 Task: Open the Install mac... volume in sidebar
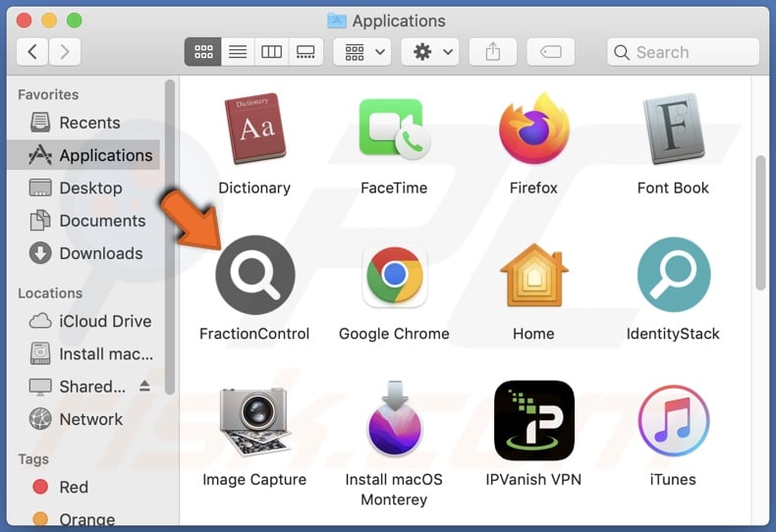click(84, 354)
